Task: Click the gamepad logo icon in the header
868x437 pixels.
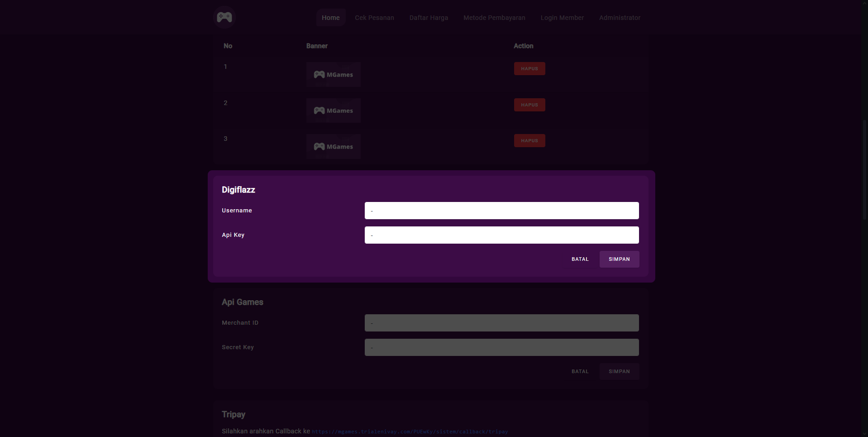Action: [224, 17]
